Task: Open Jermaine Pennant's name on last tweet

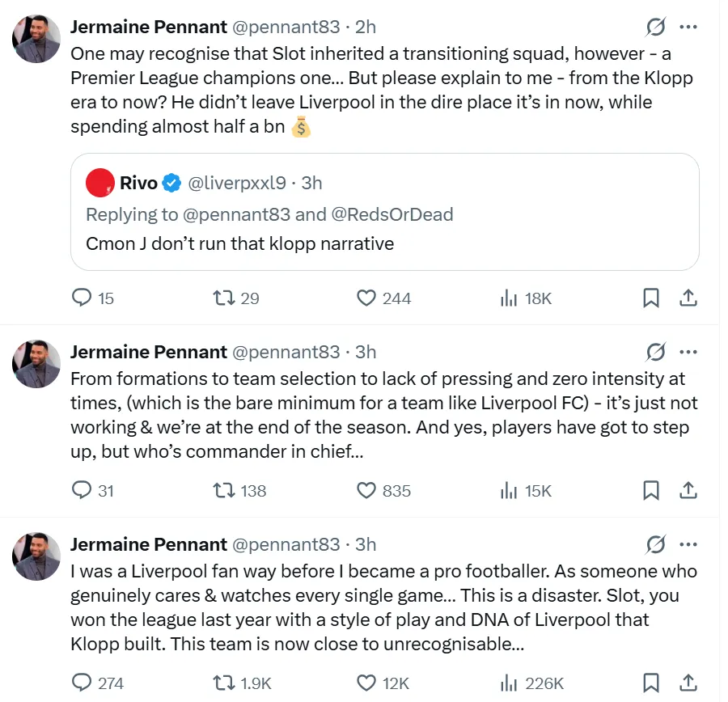Action: (149, 544)
